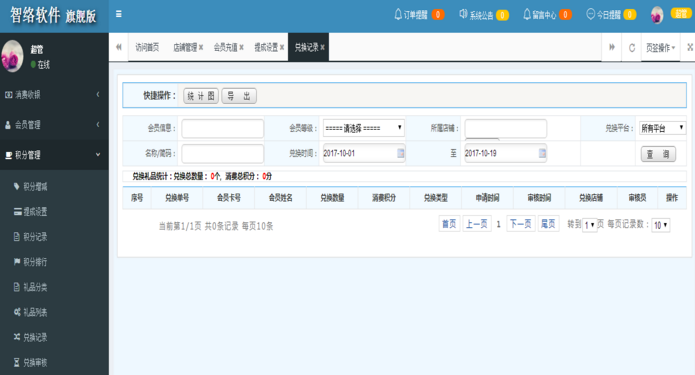The image size is (695, 375).
Task: Open the start date calendar picker icon
Action: point(401,153)
